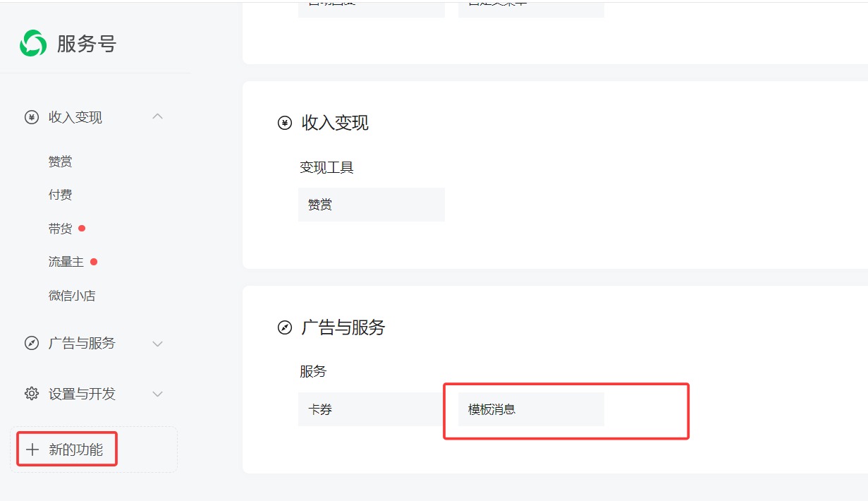Click the compass icon beside sidebar 广告与服务
This screenshot has width=868, height=501.
(x=32, y=344)
